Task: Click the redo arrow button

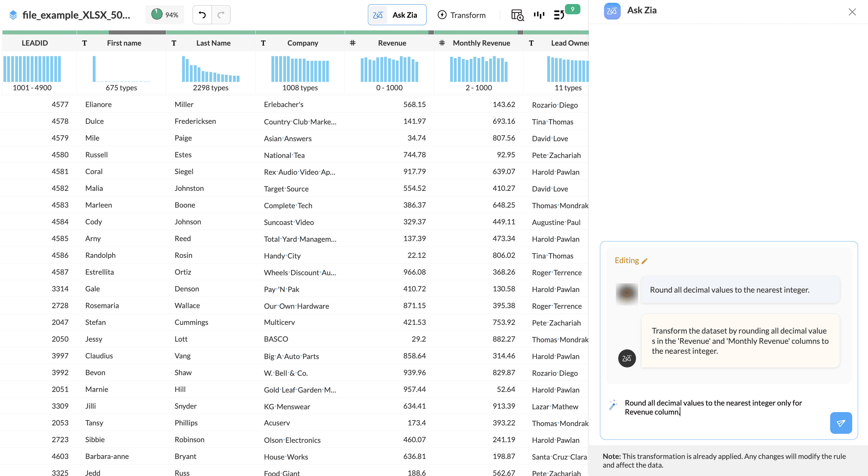Action: [x=221, y=15]
